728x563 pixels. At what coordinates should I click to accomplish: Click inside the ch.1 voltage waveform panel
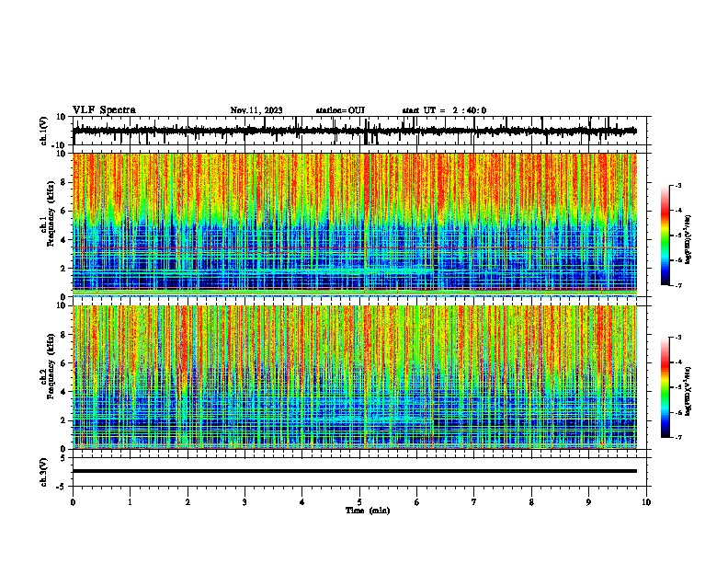(x=361, y=131)
